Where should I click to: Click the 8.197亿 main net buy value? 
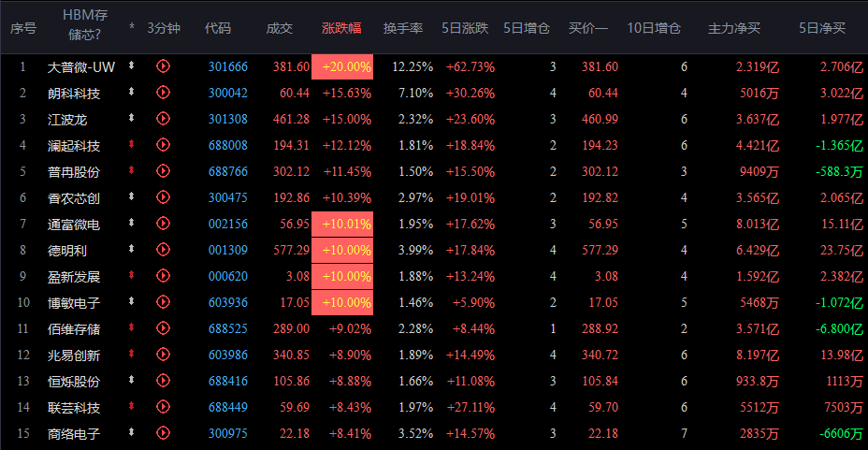[x=758, y=355]
